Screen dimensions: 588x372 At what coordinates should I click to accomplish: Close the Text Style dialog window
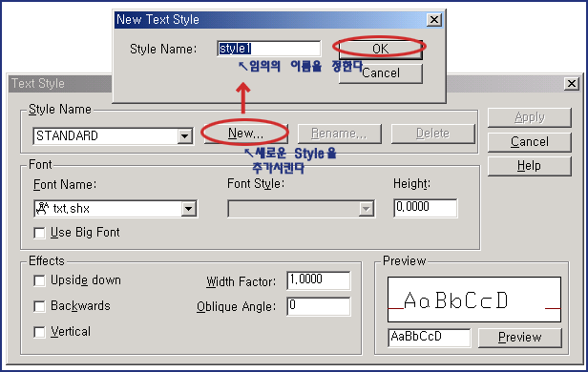pos(571,83)
